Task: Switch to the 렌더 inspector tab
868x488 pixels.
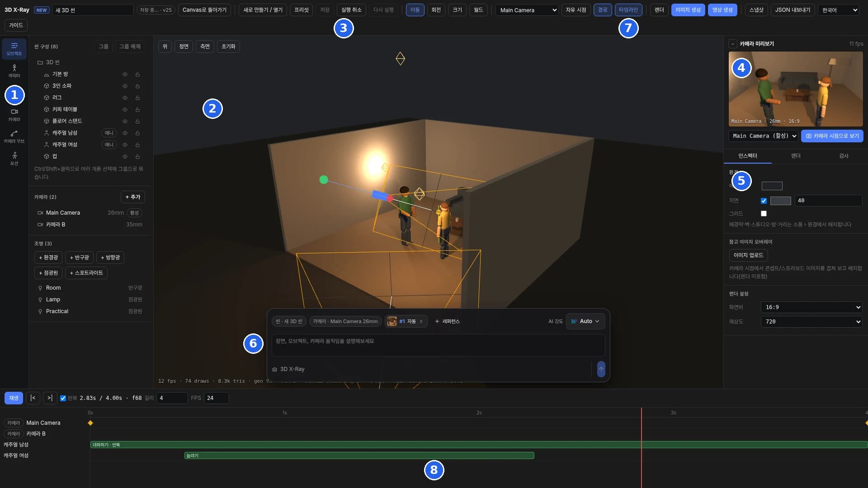Action: point(796,156)
